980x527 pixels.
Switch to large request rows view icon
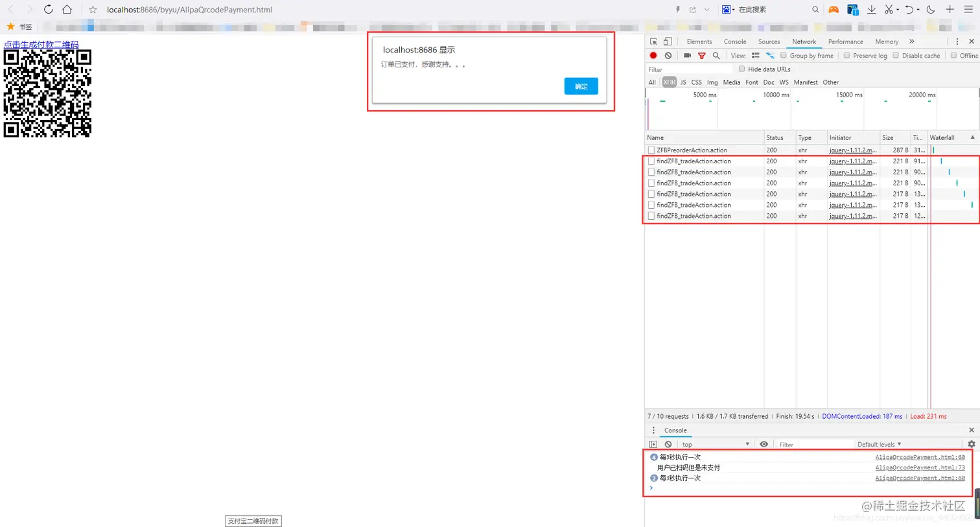756,56
